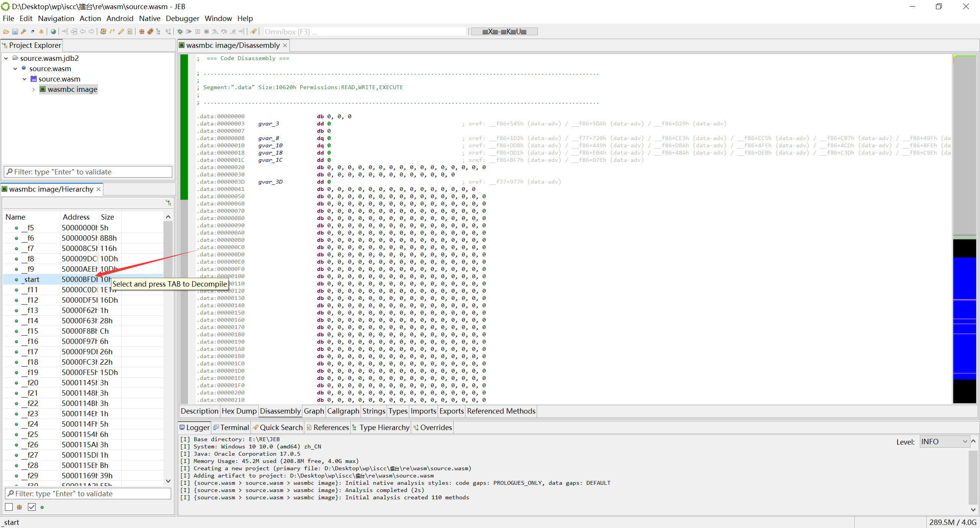Expand the wasmbc image tree node

[34, 90]
